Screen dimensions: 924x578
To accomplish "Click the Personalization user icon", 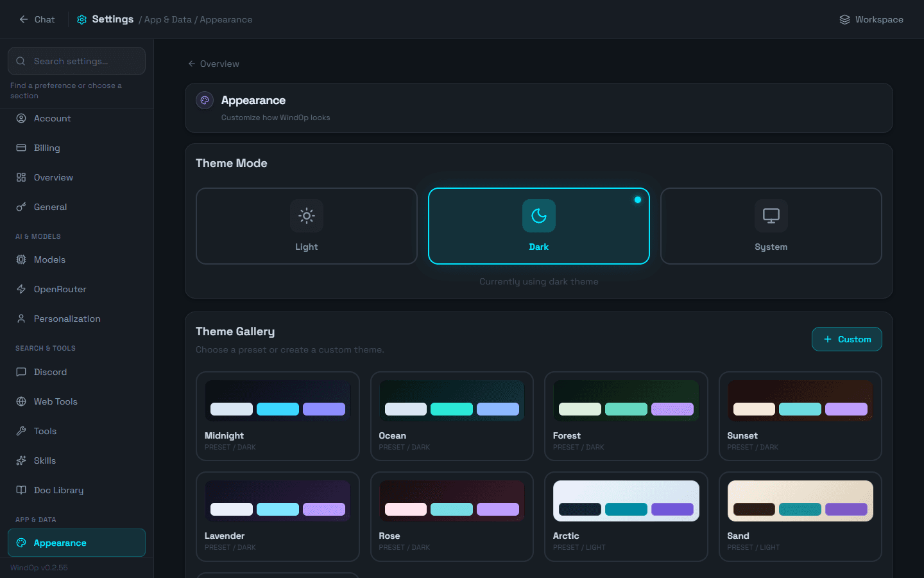I will click(x=21, y=319).
